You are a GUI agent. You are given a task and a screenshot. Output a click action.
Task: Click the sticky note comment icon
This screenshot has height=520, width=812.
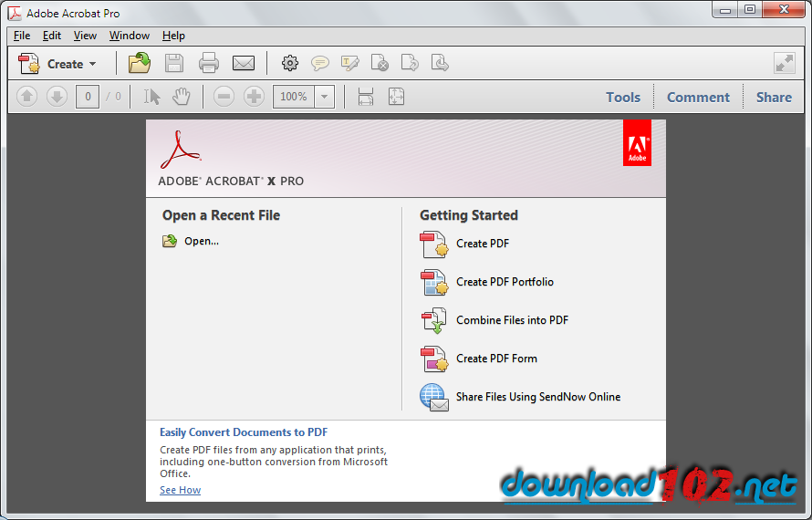click(320, 63)
